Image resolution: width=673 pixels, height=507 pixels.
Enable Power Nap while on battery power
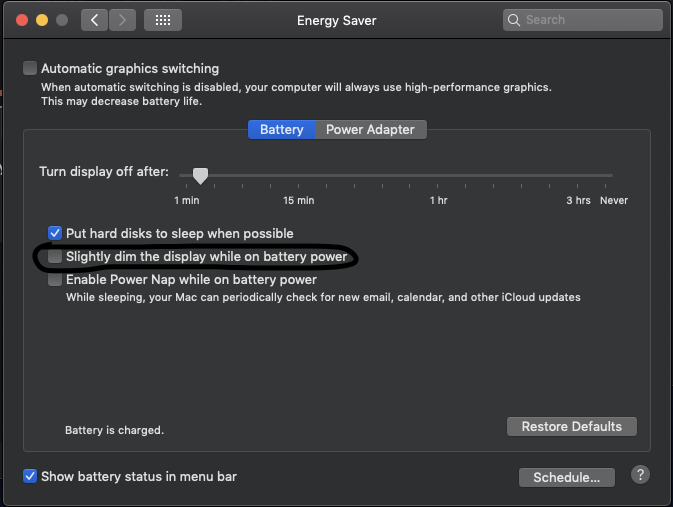click(x=55, y=279)
